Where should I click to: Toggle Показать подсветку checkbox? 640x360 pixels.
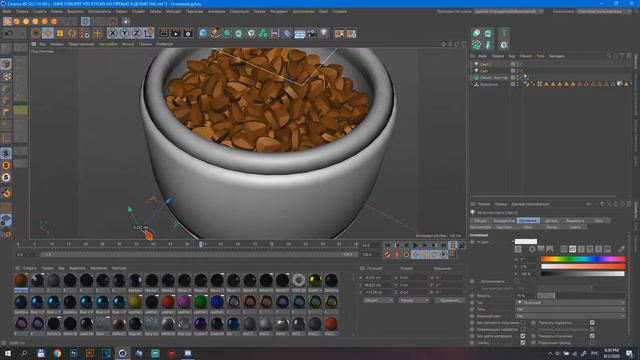592,322
